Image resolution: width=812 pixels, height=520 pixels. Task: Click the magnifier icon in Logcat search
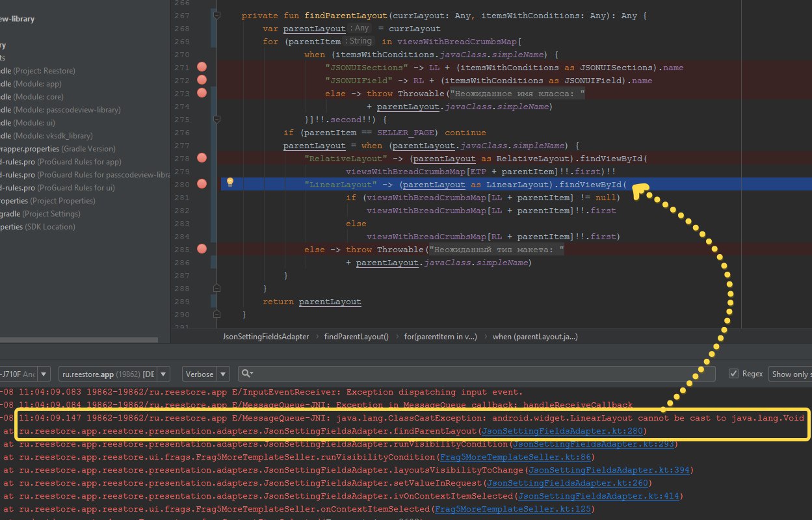pos(246,374)
